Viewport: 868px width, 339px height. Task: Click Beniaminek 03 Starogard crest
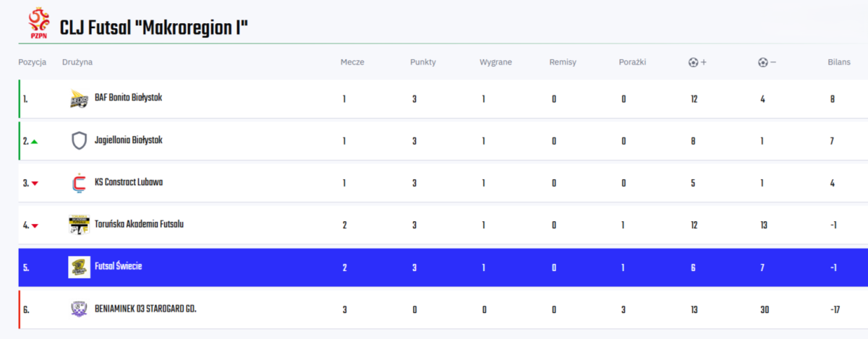(x=79, y=309)
